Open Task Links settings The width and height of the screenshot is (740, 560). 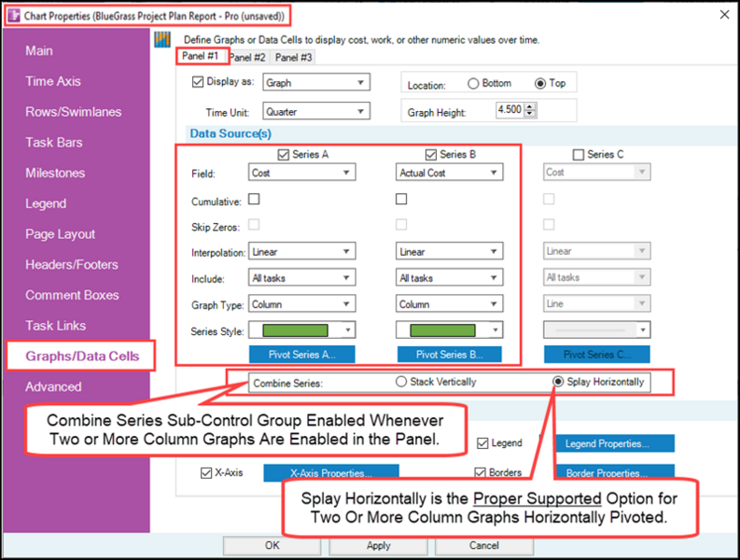click(x=55, y=326)
